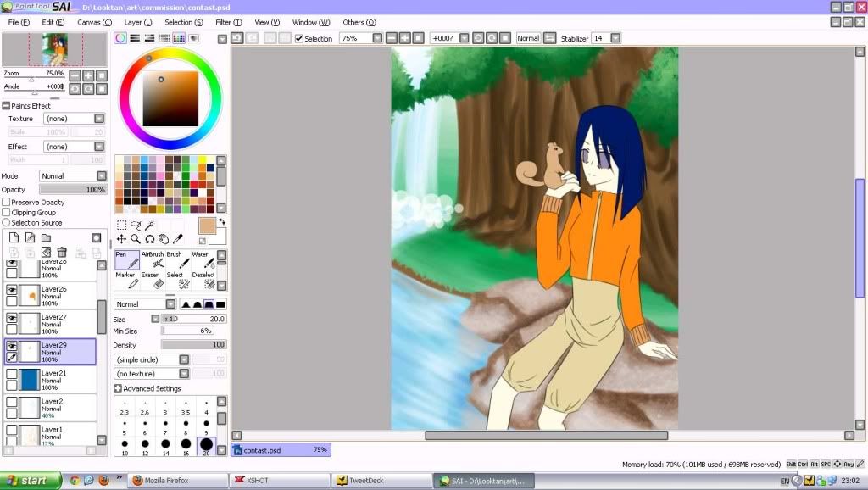868x490 pixels.
Task: Select the Water tool
Action: (x=203, y=259)
